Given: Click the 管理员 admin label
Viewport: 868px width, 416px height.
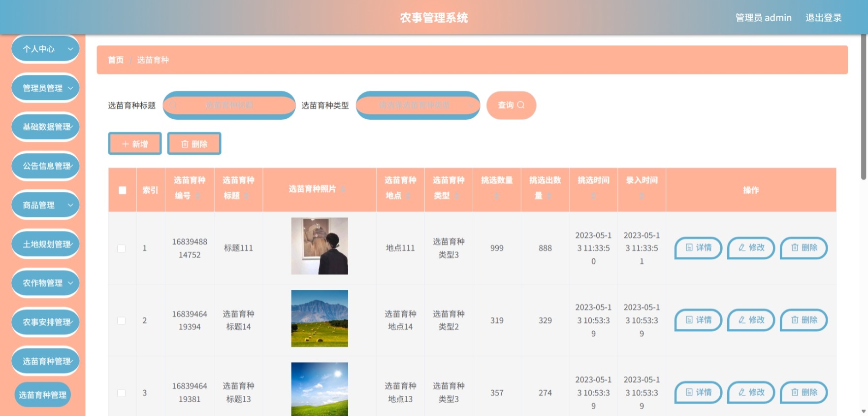Looking at the screenshot, I should click(x=763, y=18).
